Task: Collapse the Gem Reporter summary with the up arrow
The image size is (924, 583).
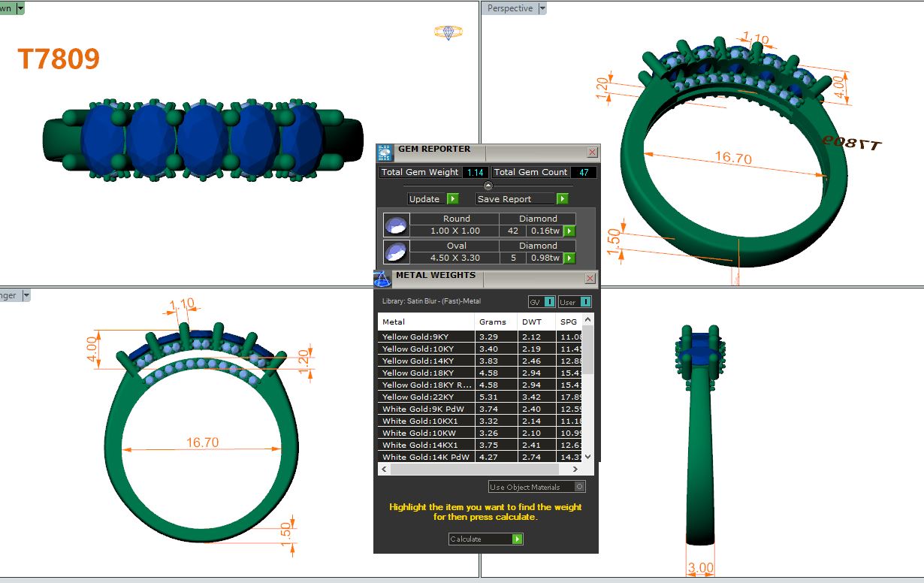Action: click(x=488, y=186)
